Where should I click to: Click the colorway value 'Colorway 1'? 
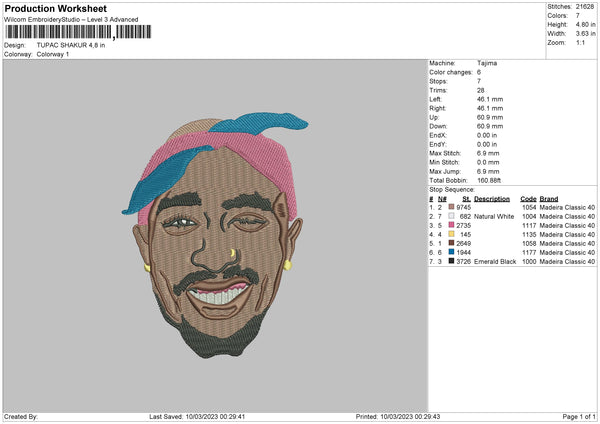pos(53,54)
